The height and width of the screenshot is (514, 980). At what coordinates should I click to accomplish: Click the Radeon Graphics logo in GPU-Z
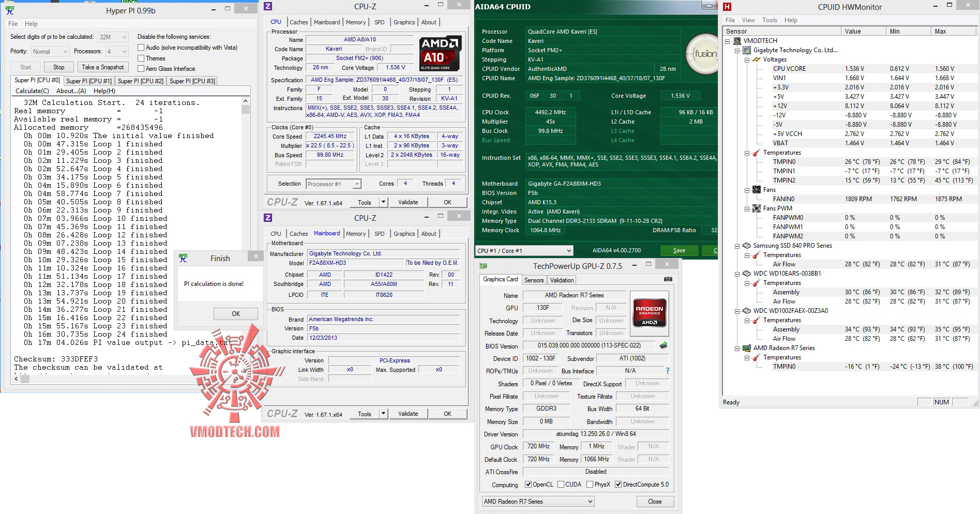650,313
